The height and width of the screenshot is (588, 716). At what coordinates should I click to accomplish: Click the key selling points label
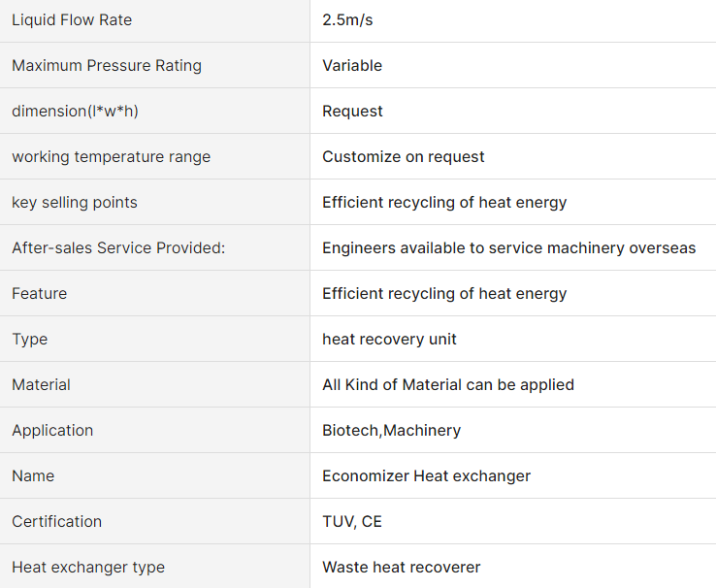point(75,202)
